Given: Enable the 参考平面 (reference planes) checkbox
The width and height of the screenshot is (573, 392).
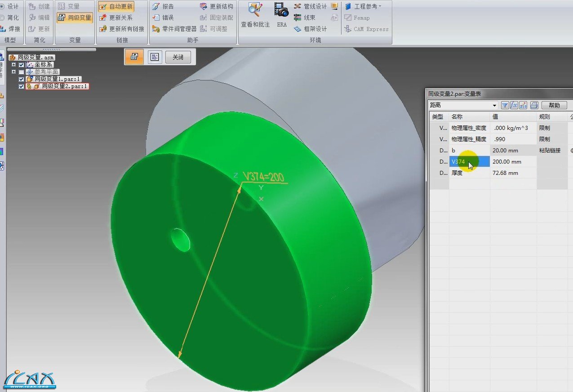Looking at the screenshot, I should pyautogui.click(x=21, y=72).
